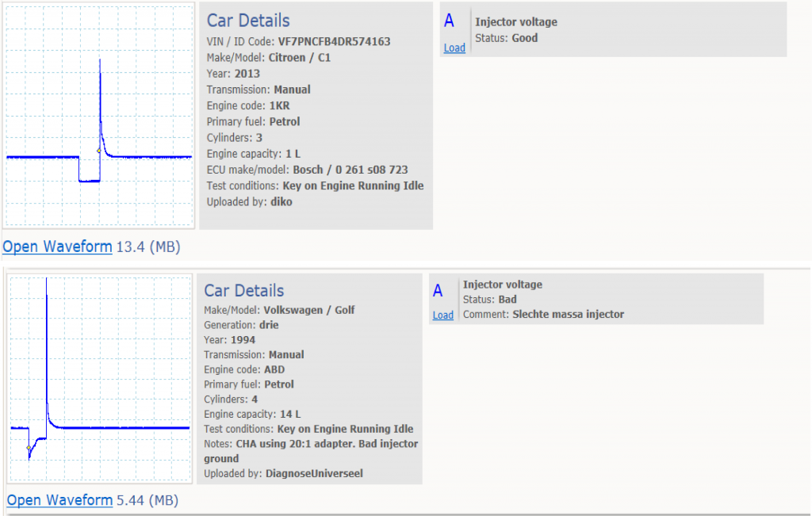Click the Citroen channel A letter

pos(449,21)
